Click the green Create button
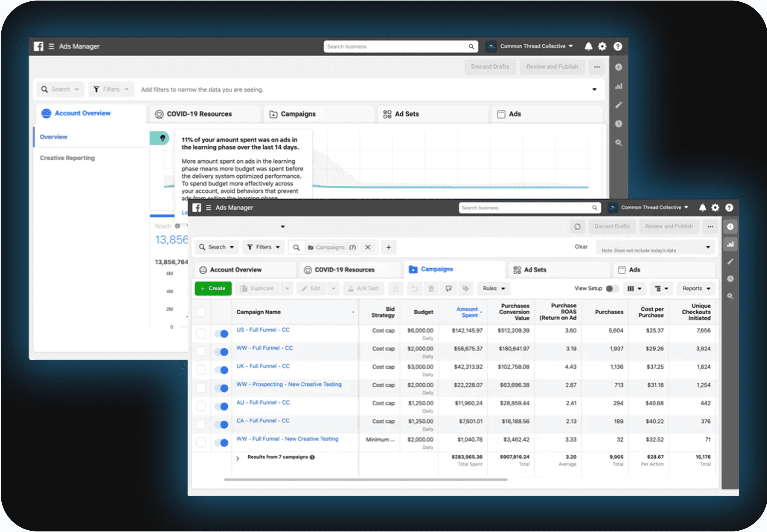Viewport: 767px width, 532px height. tap(213, 289)
